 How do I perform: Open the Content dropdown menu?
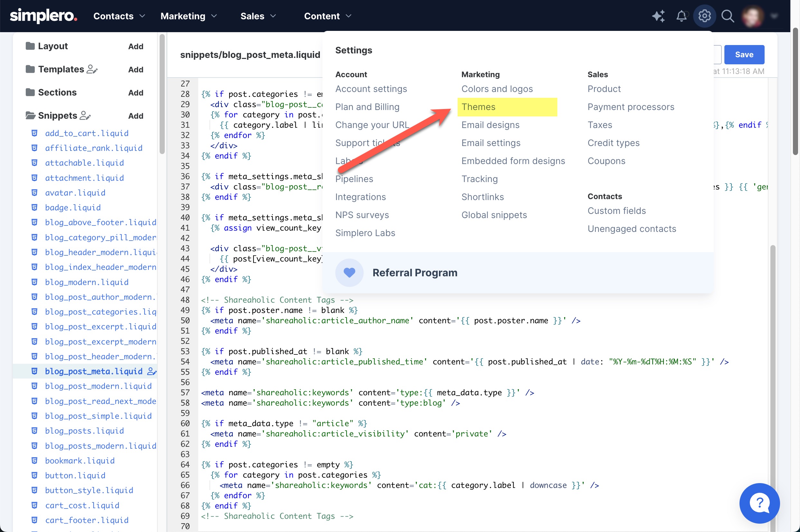point(328,16)
